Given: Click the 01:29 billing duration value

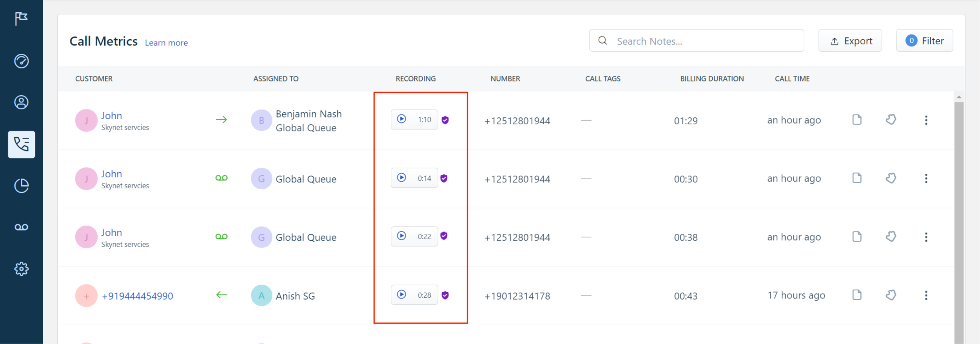Looking at the screenshot, I should tap(686, 121).
